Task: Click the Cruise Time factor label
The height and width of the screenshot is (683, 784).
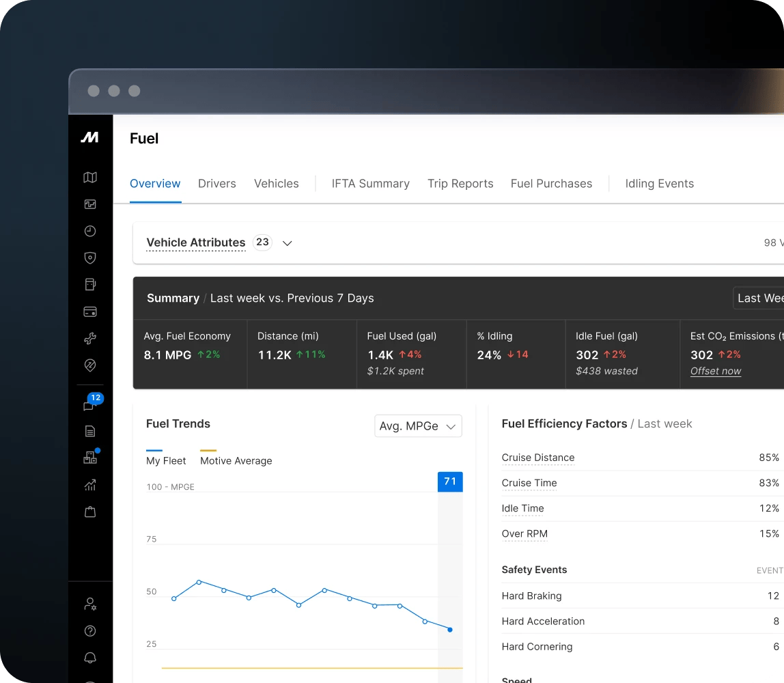Action: (529, 483)
